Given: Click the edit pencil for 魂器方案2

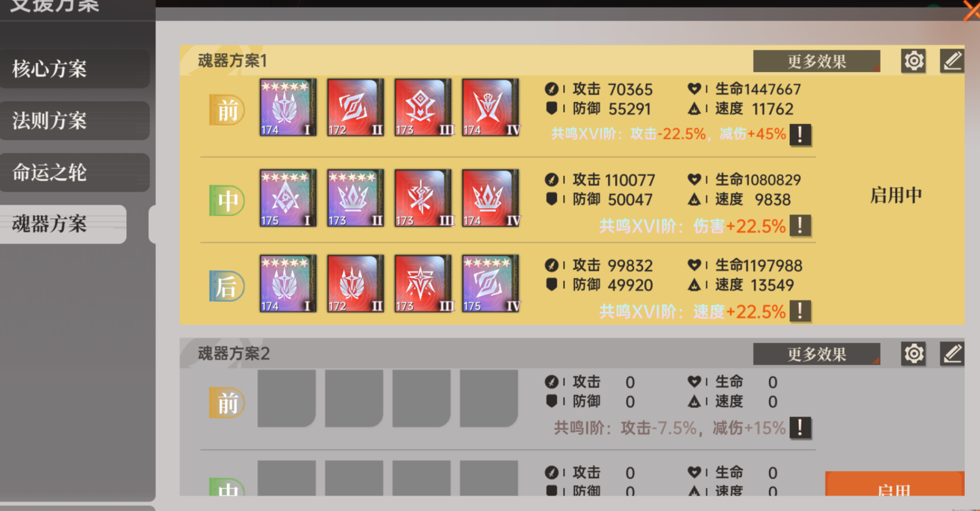Looking at the screenshot, I should click(952, 354).
